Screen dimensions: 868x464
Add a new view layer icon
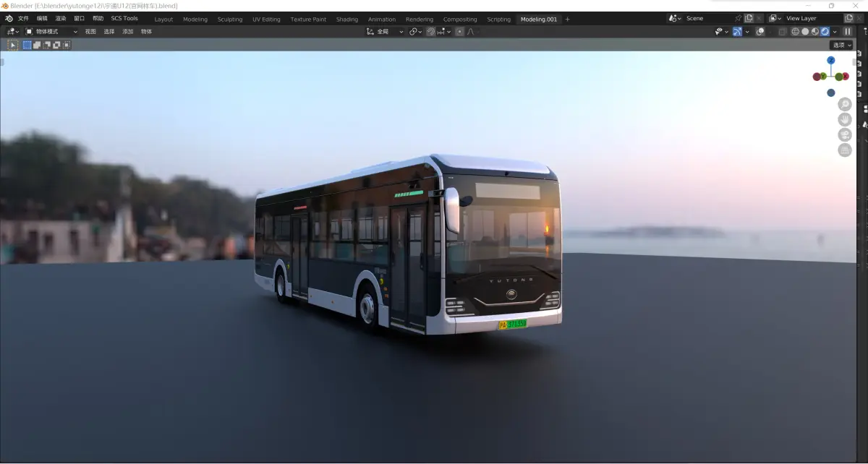(x=849, y=18)
